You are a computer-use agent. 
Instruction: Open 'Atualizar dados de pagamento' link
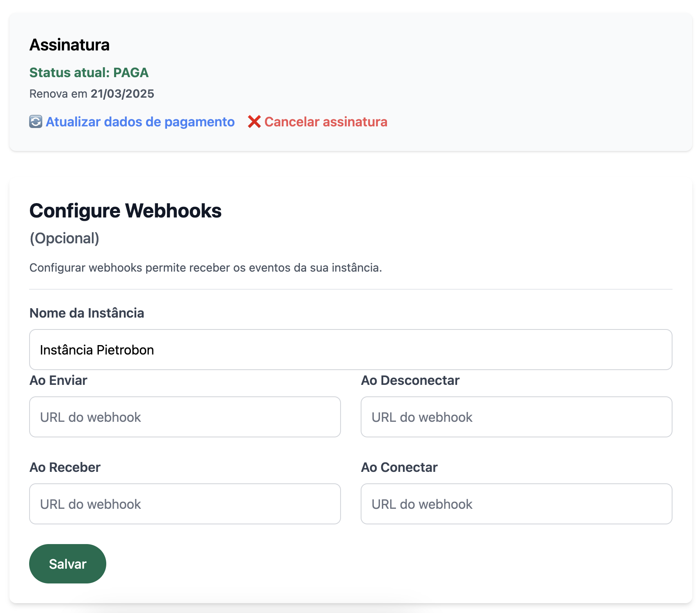pyautogui.click(x=140, y=122)
